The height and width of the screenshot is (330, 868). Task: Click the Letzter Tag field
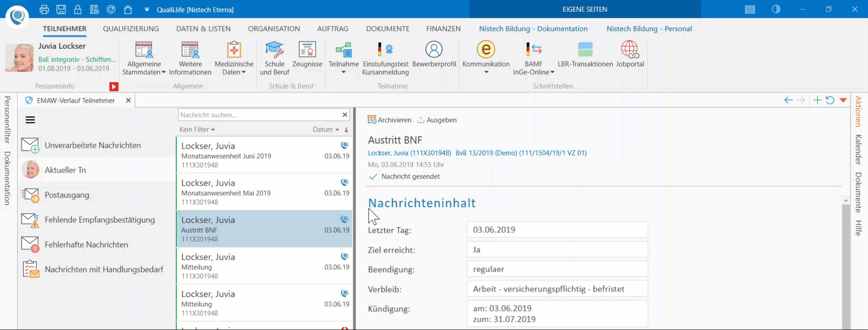pyautogui.click(x=557, y=229)
